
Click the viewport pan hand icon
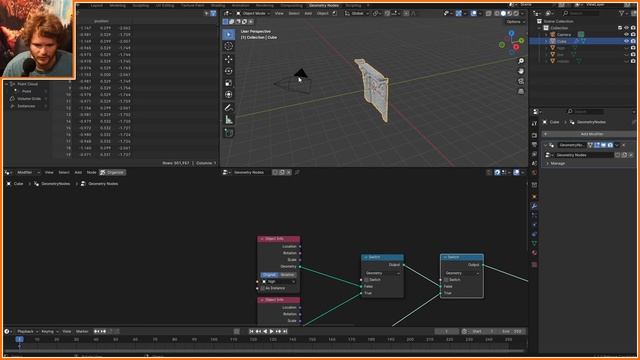click(x=521, y=71)
